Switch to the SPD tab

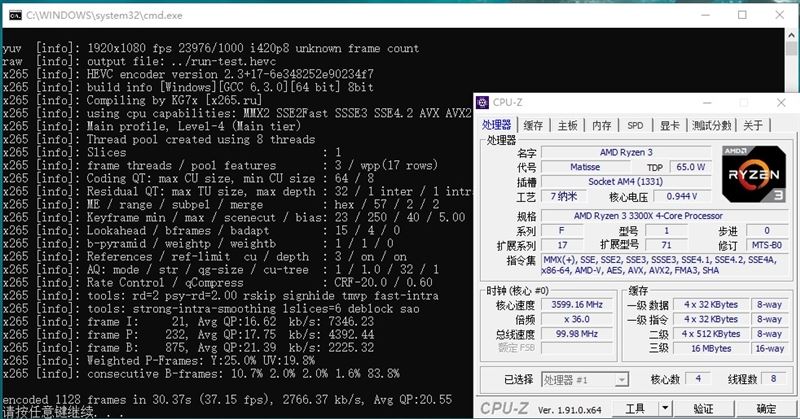pos(635,125)
